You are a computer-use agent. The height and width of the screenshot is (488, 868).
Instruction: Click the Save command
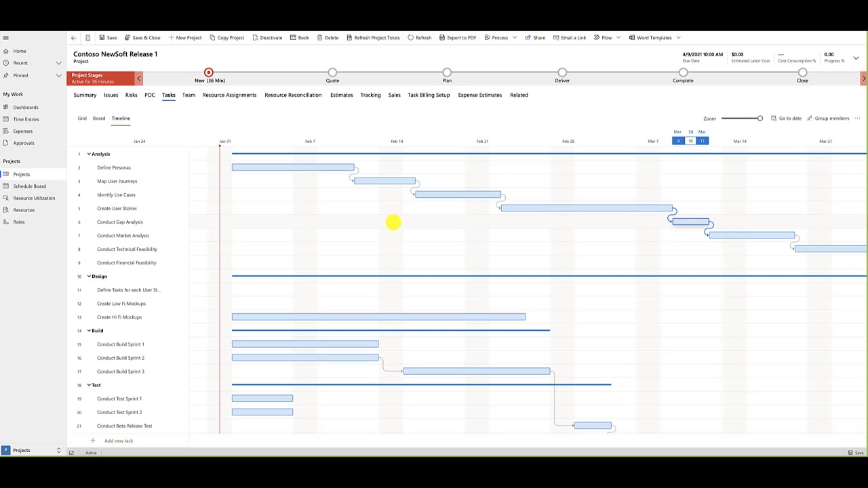(x=108, y=38)
